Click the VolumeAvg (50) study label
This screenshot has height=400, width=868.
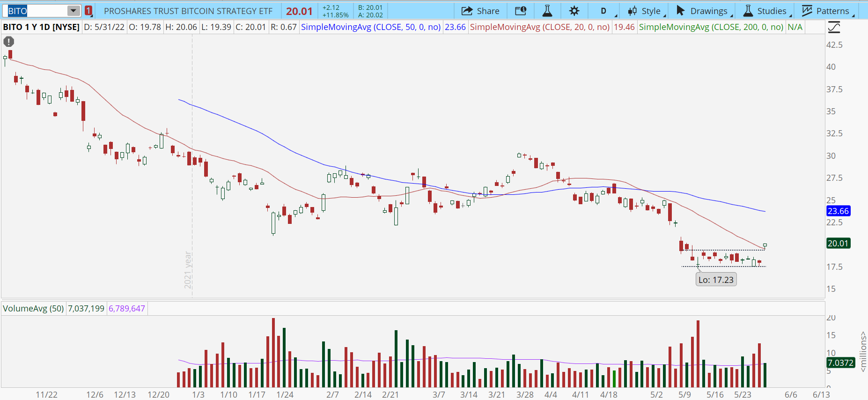33,308
